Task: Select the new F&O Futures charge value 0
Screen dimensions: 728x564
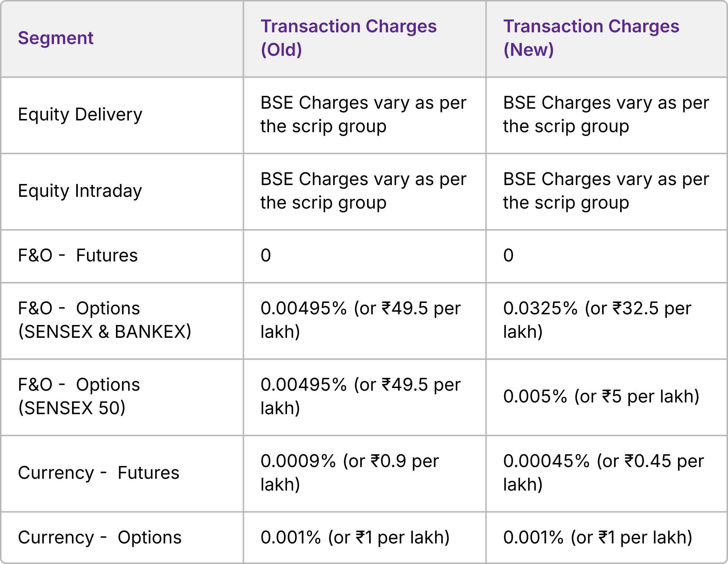Action: tap(509, 256)
